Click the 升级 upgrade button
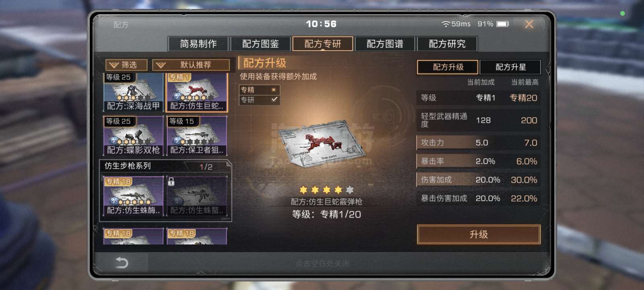Image resolution: width=644 pixels, height=290 pixels. pyautogui.click(x=479, y=234)
